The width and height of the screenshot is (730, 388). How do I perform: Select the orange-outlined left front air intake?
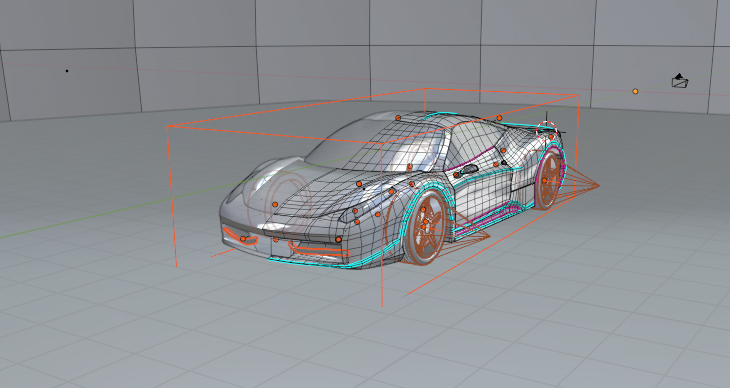(x=240, y=236)
